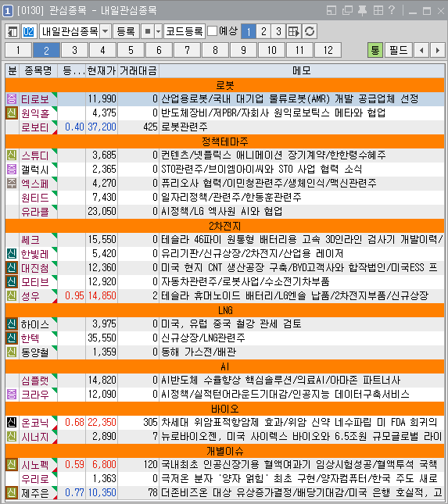Click the 02 group number icon
The height and width of the screenshot is (504, 448).
(x=28, y=31)
